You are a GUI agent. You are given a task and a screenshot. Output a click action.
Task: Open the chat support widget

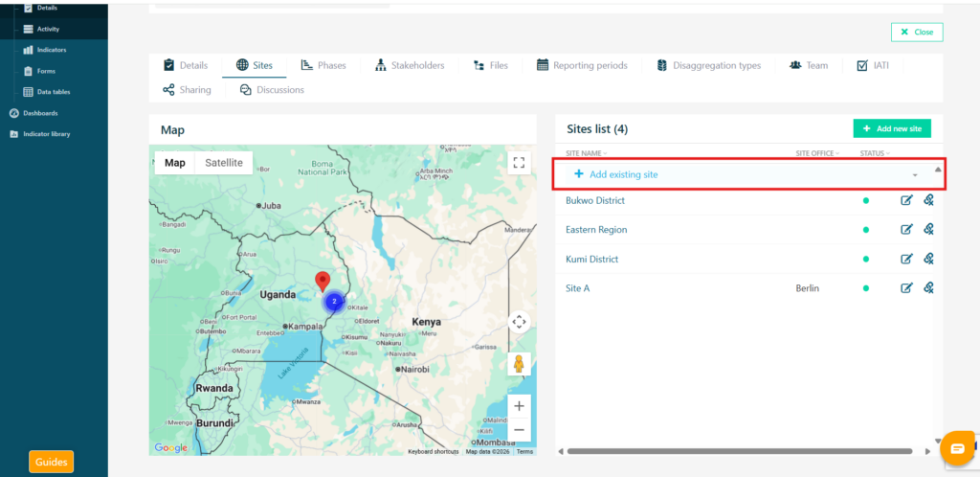click(957, 448)
